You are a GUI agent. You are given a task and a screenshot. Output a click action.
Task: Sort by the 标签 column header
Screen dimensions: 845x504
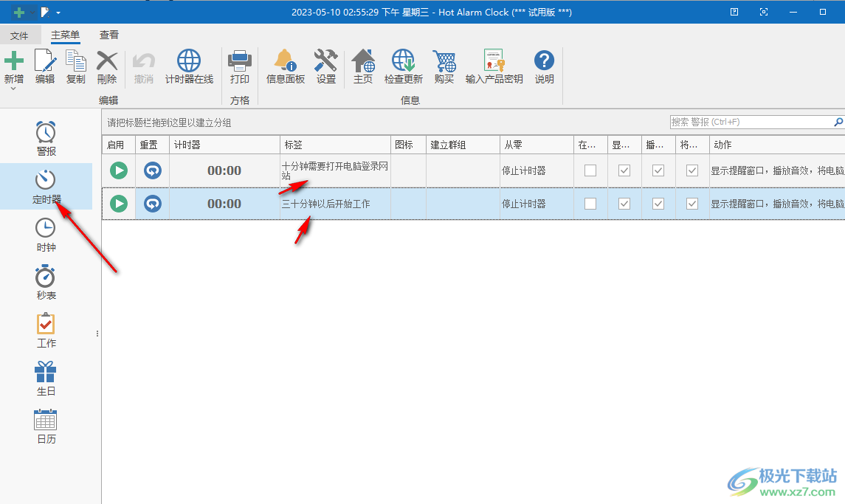click(335, 145)
